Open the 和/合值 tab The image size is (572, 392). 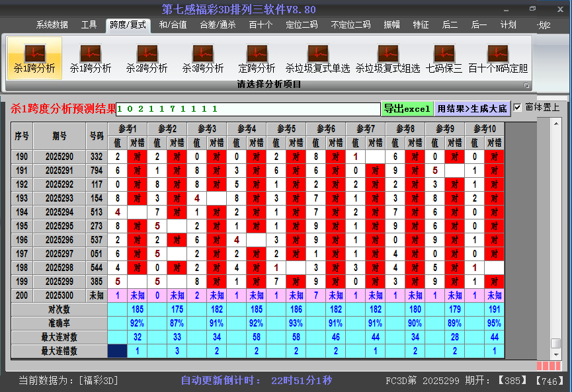173,25
